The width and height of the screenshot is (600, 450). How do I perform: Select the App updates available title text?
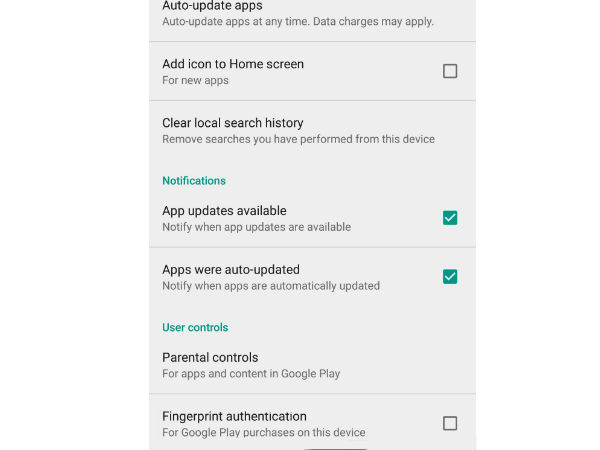point(224,211)
